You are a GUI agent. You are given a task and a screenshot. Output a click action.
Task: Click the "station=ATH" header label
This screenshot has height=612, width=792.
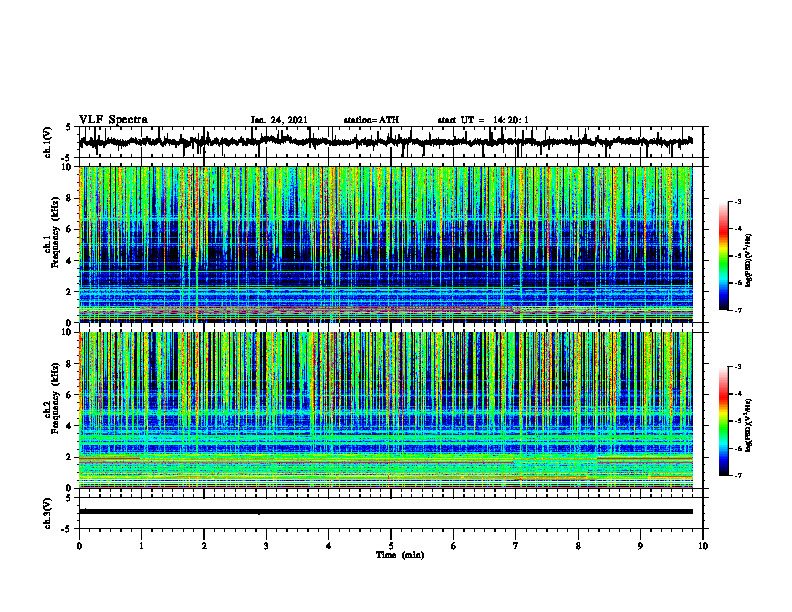[371, 120]
